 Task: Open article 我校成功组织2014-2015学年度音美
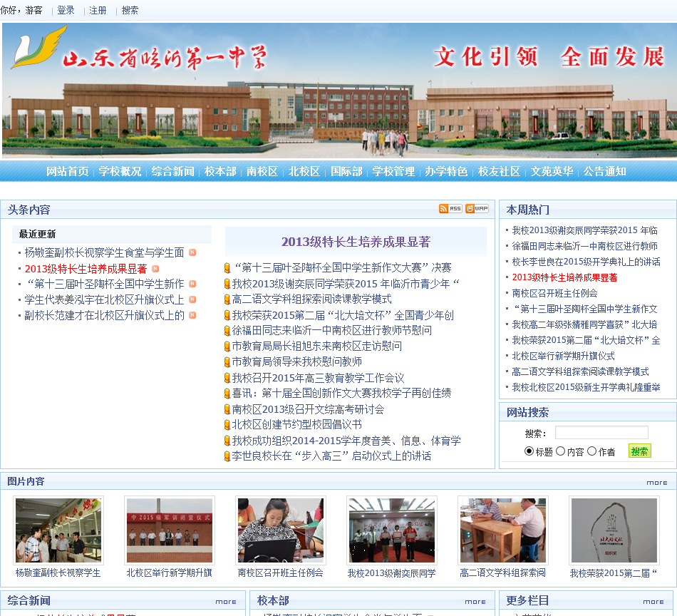pyautogui.click(x=346, y=441)
